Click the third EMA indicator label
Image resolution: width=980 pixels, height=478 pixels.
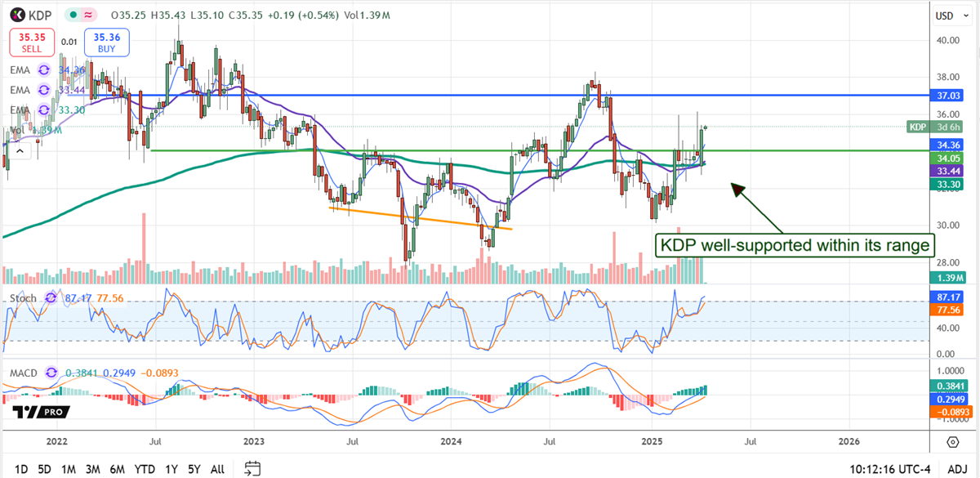click(20, 109)
